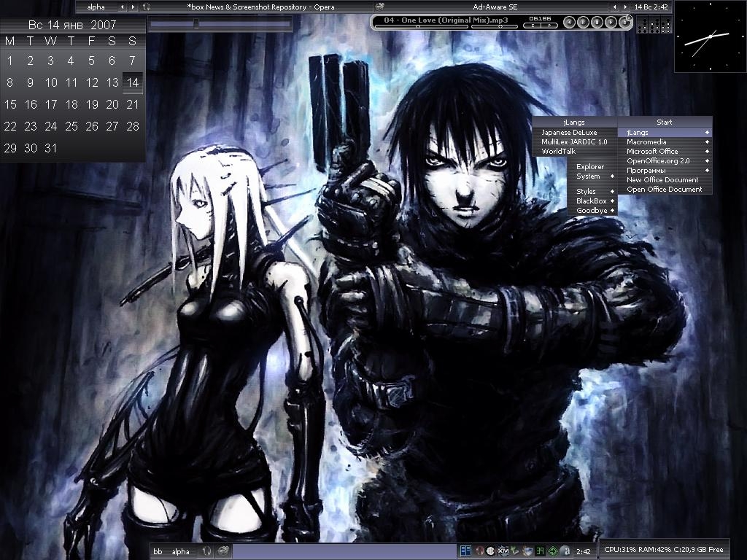Viewport: 747px width, 560px height.
Task: Click the green diamond tray icon
Action: pos(553,551)
